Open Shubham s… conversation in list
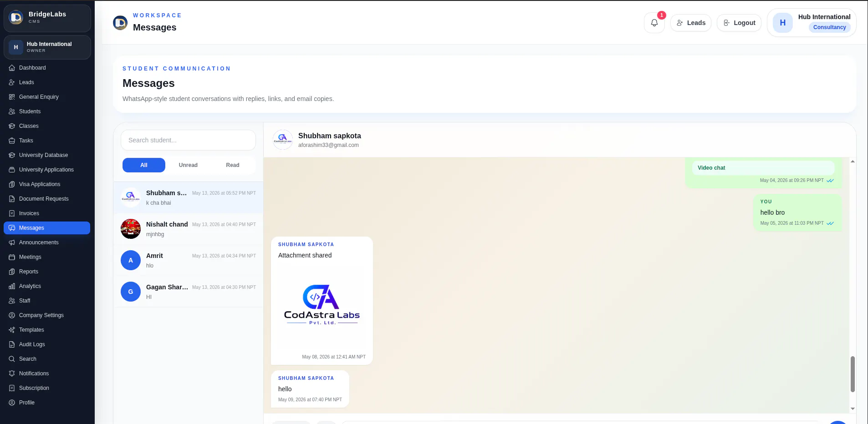 click(188, 197)
